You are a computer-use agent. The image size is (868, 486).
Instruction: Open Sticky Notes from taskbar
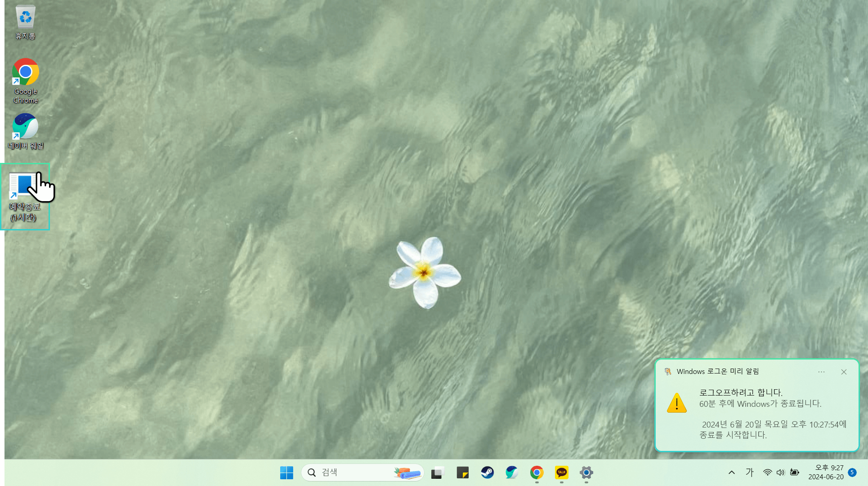(462, 472)
